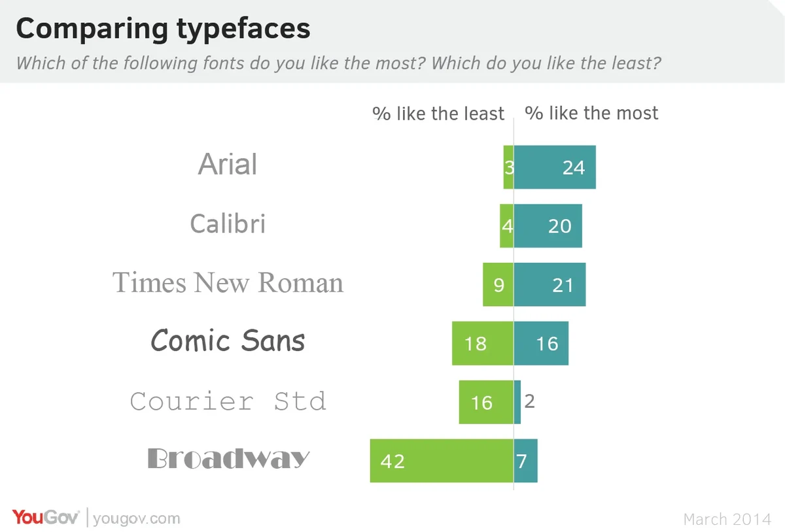The image size is (785, 532).
Task: Click Broadway's green 42 bar
Action: (x=442, y=461)
